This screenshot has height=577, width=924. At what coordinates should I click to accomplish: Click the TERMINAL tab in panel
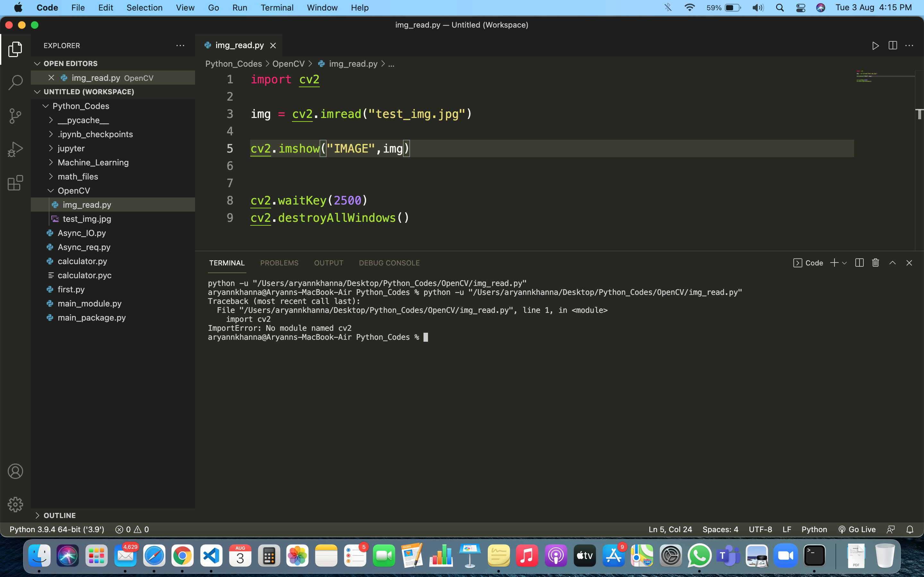click(x=227, y=263)
